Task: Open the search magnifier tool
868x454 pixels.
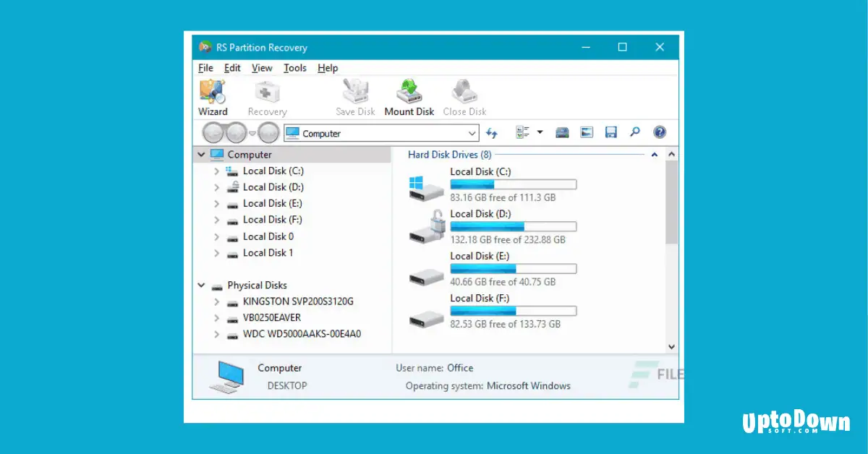Action: coord(634,132)
